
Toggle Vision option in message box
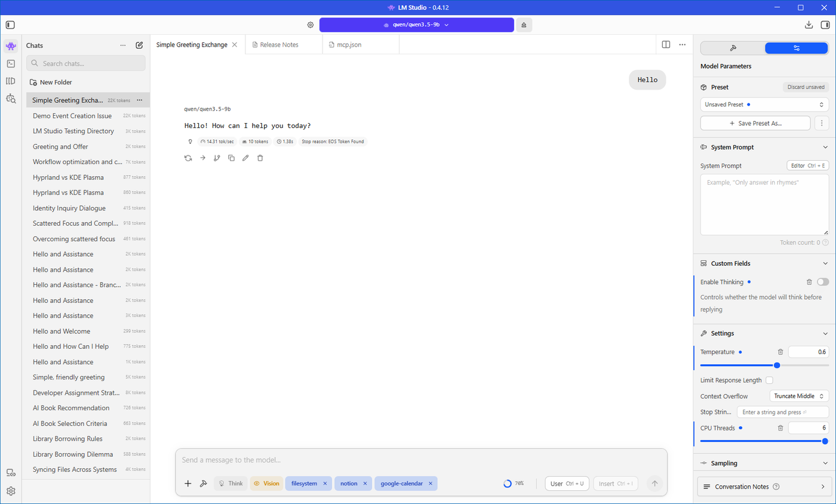coord(266,484)
